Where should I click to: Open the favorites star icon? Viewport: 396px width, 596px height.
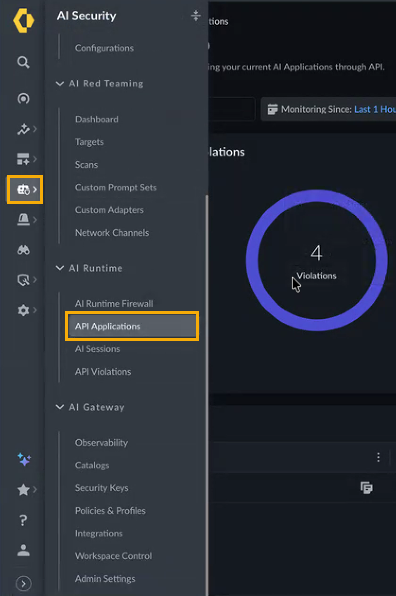pyautogui.click(x=23, y=490)
